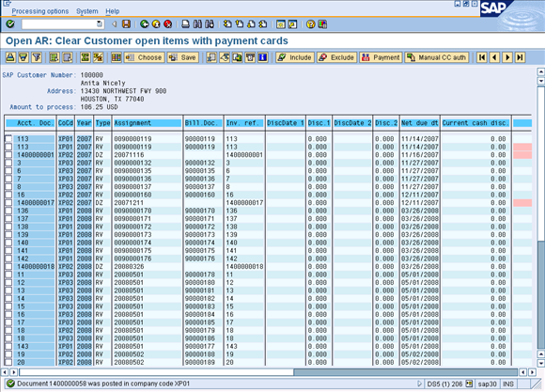Click the Find Next binoculars icon

[210, 24]
